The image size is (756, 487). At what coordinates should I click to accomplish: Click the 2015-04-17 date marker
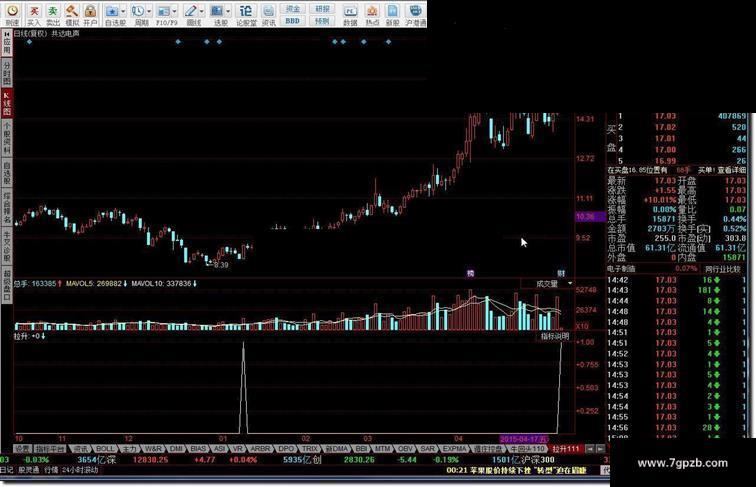coord(523,439)
